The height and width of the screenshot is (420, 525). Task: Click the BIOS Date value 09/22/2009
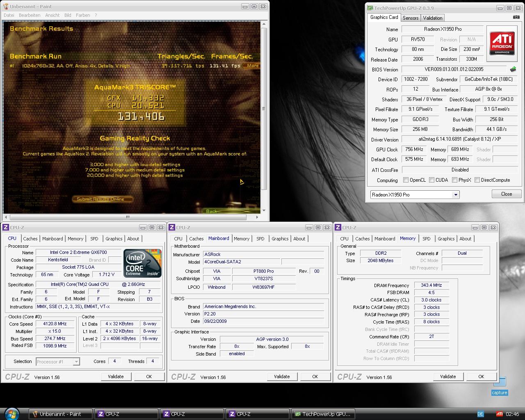[x=263, y=321]
